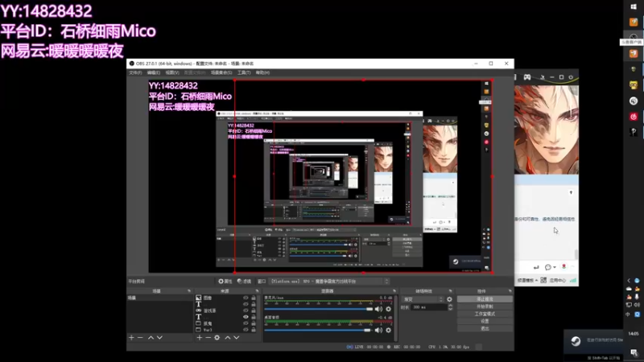The width and height of the screenshot is (644, 362).
Task: Open 场景集合(S) menu in OBS
Action: pyautogui.click(x=221, y=72)
